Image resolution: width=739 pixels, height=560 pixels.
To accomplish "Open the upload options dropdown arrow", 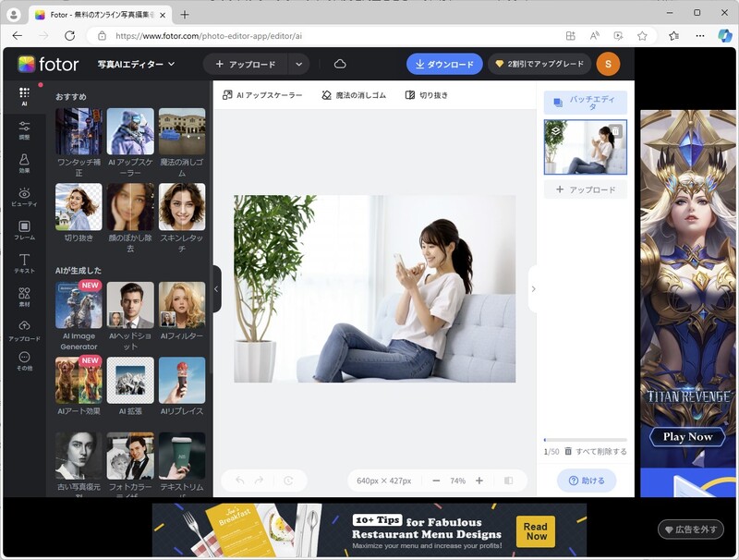I will [297, 64].
